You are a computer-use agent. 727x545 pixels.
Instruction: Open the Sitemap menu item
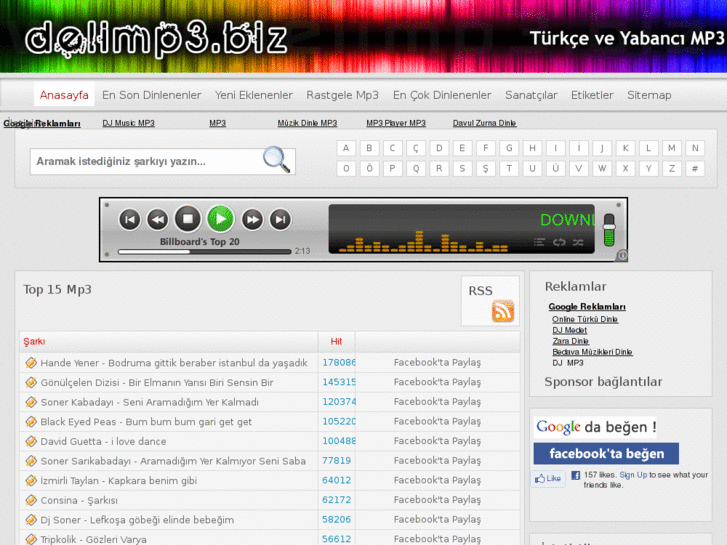coord(649,95)
